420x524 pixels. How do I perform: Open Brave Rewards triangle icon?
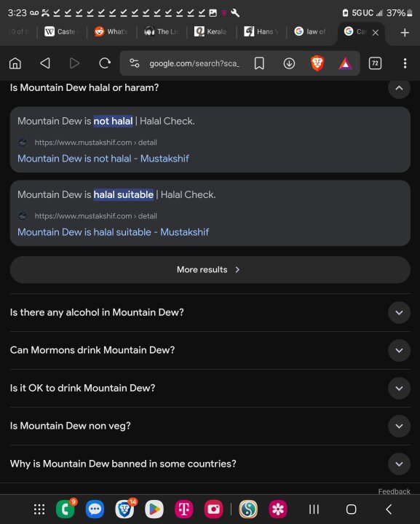pyautogui.click(x=345, y=63)
